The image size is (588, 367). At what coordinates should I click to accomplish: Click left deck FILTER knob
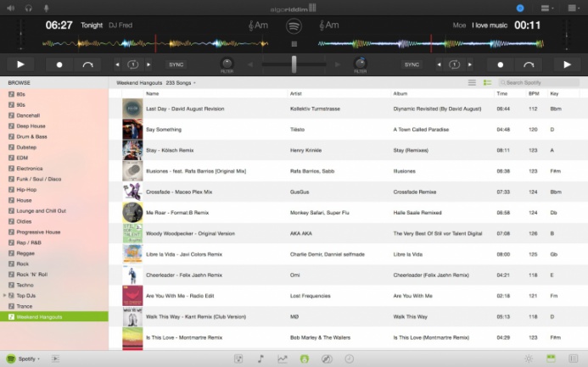pos(227,63)
